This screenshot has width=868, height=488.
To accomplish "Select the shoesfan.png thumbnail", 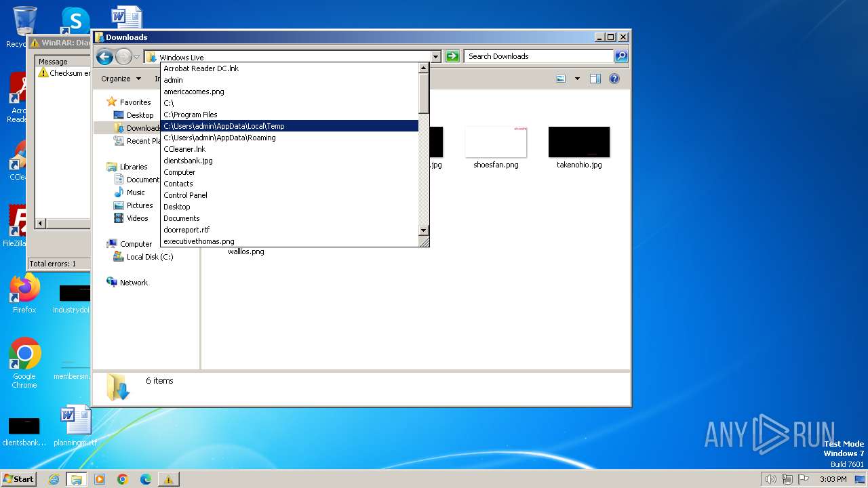I will pos(496,142).
